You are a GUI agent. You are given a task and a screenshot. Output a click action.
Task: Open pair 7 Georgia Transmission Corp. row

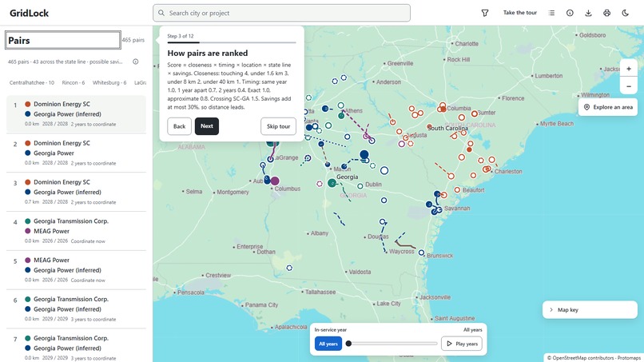(76, 347)
